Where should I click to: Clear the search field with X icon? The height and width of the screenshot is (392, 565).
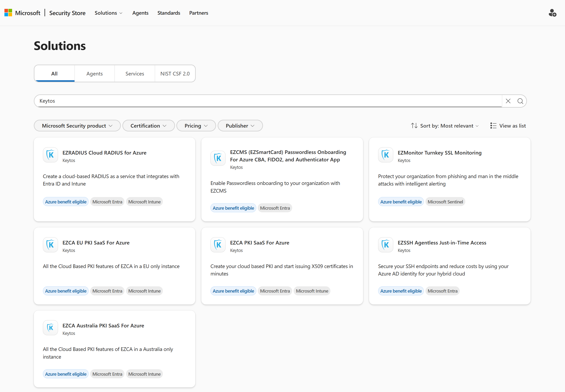point(508,101)
